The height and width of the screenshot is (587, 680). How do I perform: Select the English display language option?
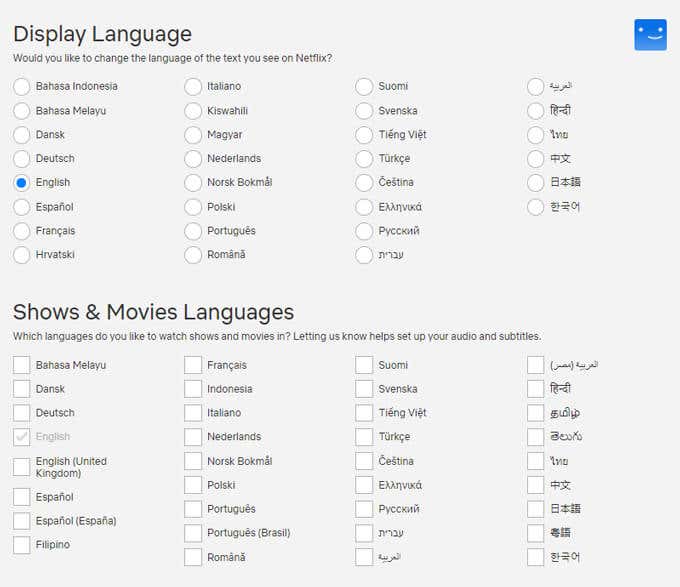click(x=22, y=182)
